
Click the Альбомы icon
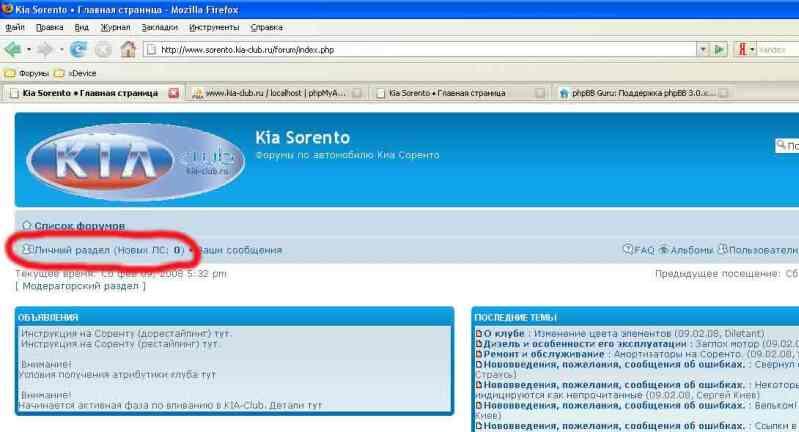663,249
